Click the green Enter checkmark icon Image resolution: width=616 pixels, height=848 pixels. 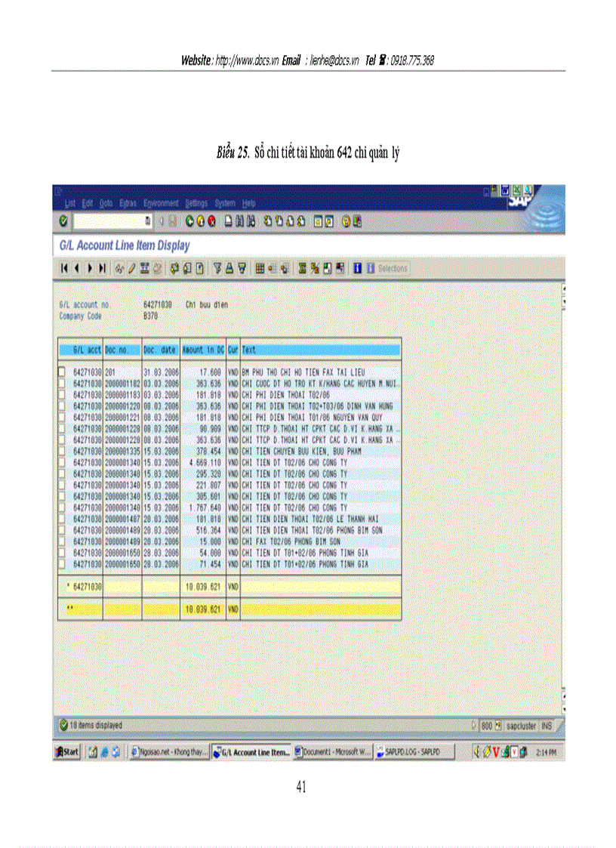coord(63,220)
